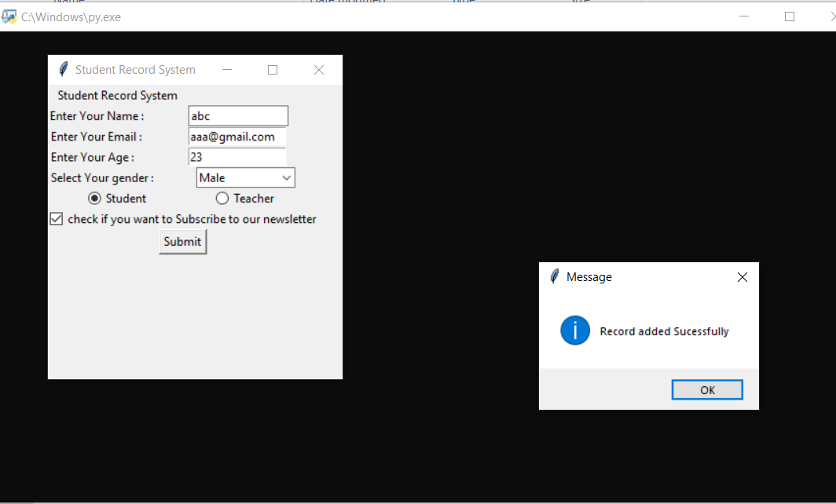
Task: Click the C:\Windows\py.exe title bar text
Action: coord(71,16)
